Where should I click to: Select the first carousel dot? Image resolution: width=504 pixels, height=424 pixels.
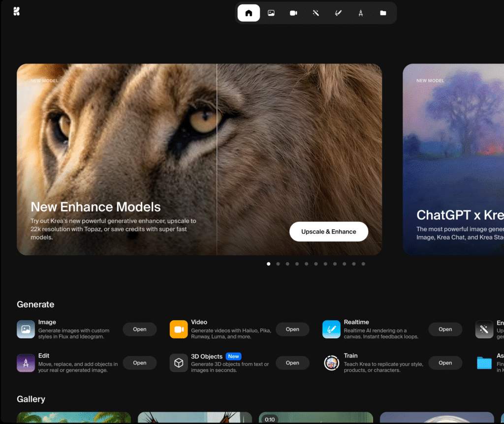click(268, 264)
